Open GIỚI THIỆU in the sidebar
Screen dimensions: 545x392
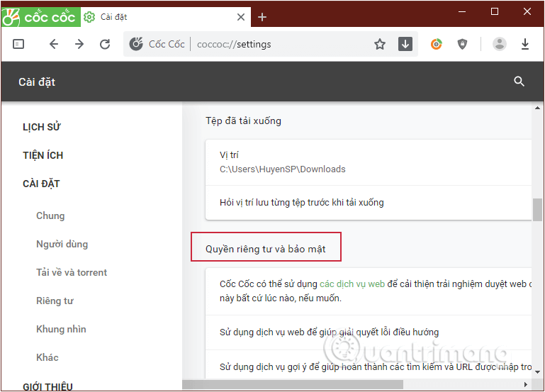(47, 386)
